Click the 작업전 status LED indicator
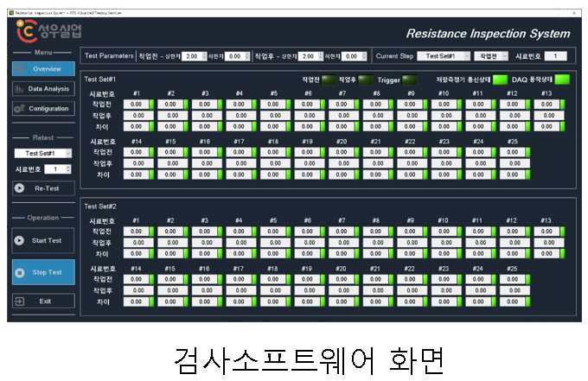588x381 pixels. [329, 79]
